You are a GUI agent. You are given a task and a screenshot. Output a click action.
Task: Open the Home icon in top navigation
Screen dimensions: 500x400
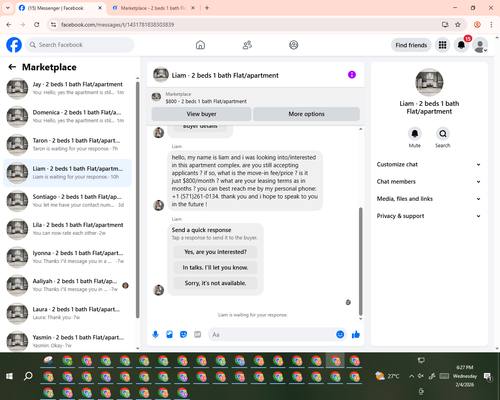tap(200, 45)
